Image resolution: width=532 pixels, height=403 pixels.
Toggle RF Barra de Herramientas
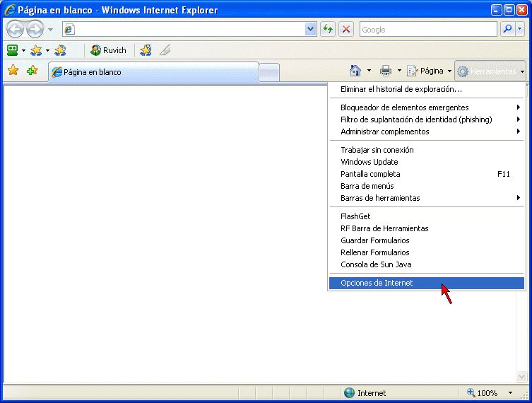point(427,228)
